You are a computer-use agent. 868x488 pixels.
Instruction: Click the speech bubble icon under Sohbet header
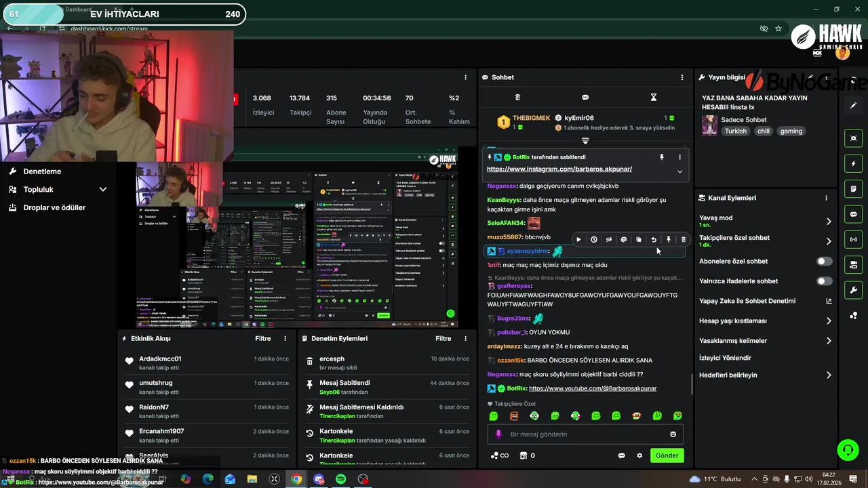(585, 98)
